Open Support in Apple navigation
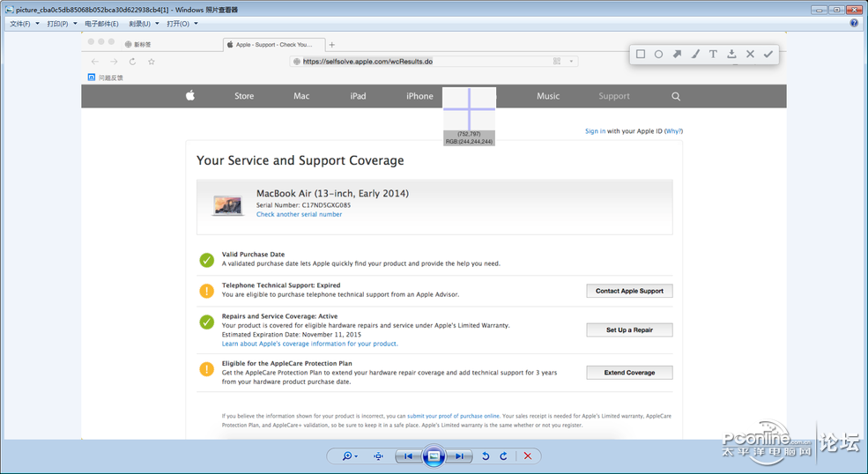This screenshot has width=868, height=474. (614, 96)
